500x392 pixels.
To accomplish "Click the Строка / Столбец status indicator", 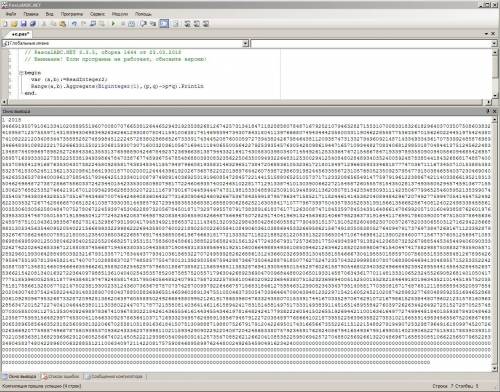I will pyautogui.click(x=455, y=386).
